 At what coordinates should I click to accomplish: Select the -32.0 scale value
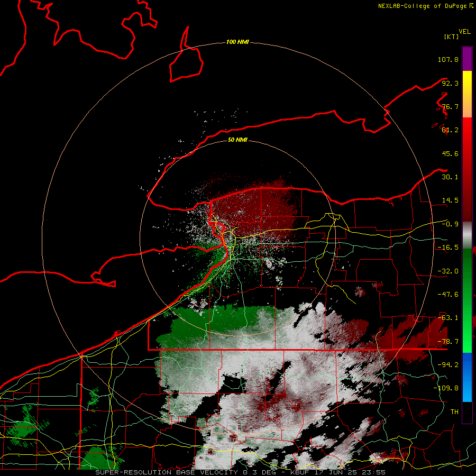point(448,271)
